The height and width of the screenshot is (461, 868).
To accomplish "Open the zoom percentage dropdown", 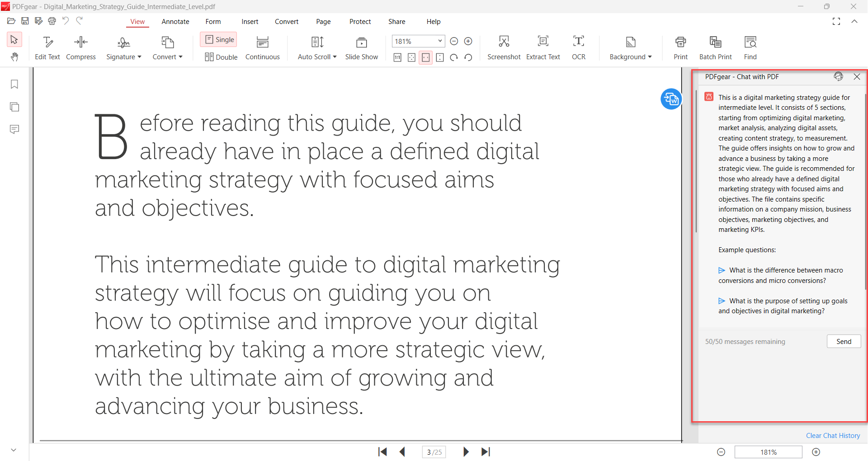I will point(439,41).
